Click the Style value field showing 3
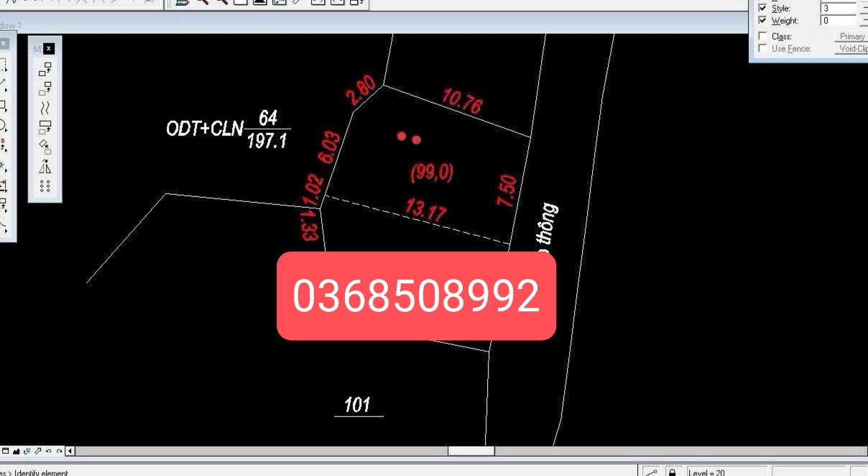Screen dimensions: 868x476 838,9
